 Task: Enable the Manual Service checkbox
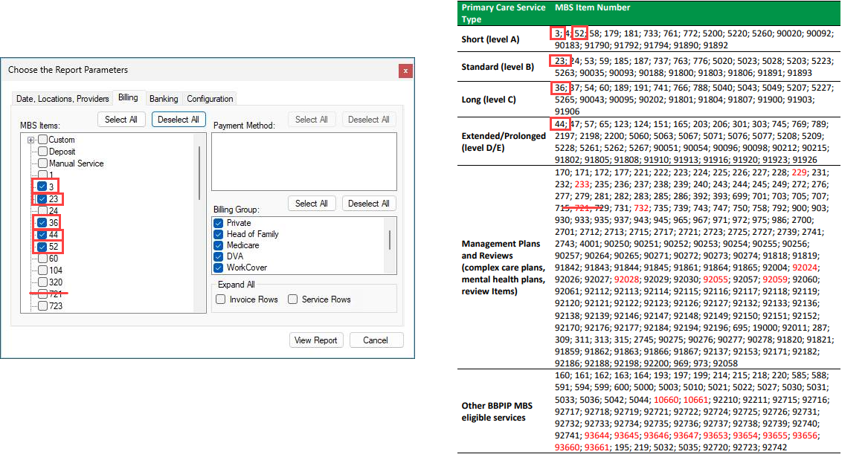pyautogui.click(x=43, y=163)
